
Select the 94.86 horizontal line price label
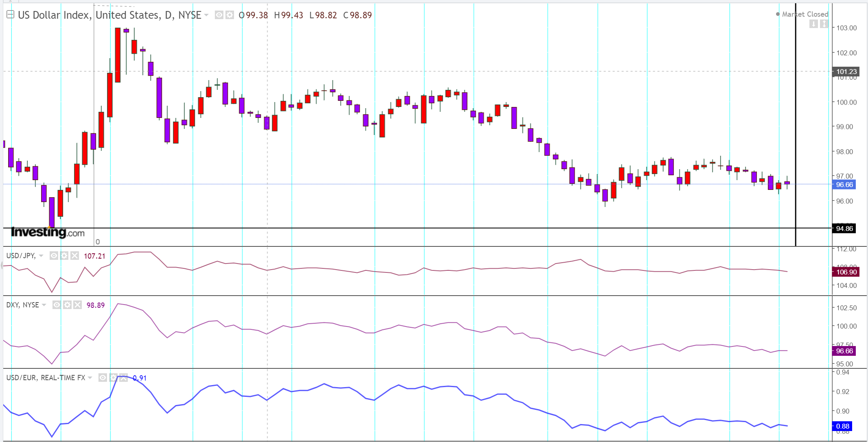coord(844,229)
